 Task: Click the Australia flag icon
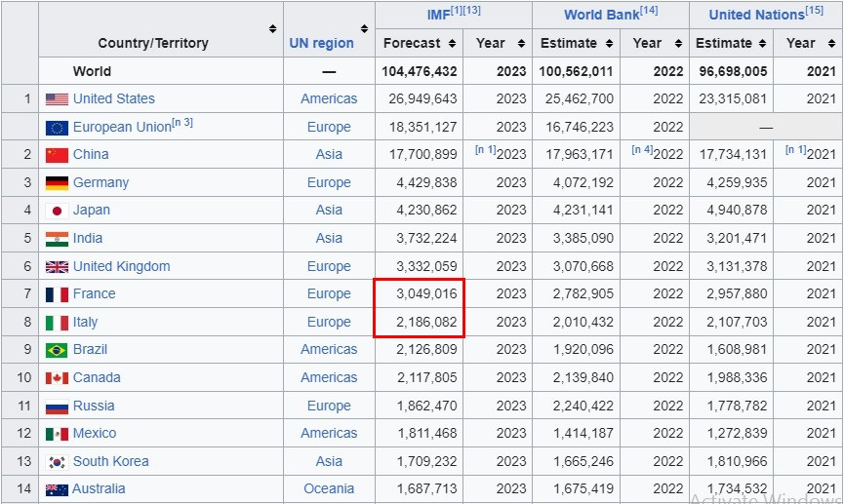[x=57, y=489]
